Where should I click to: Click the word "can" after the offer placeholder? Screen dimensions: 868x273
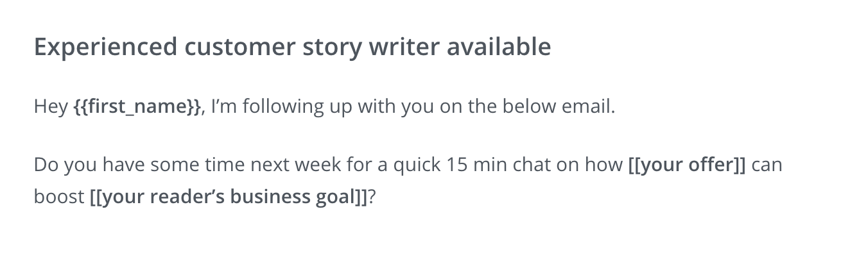click(x=767, y=165)
